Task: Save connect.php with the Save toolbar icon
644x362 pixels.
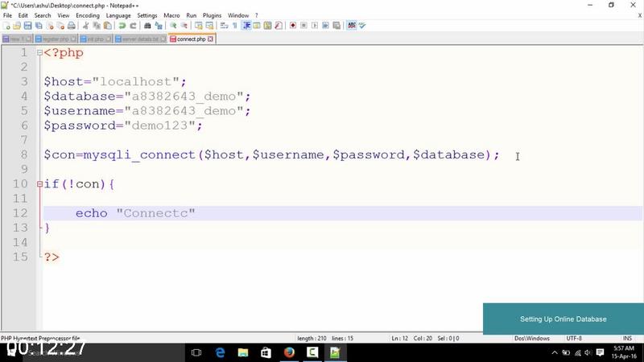Action: point(27,26)
